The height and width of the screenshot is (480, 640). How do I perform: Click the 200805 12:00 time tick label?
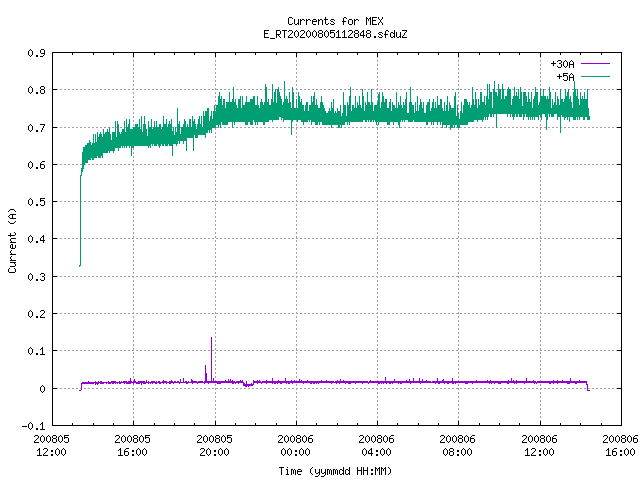pos(51,445)
